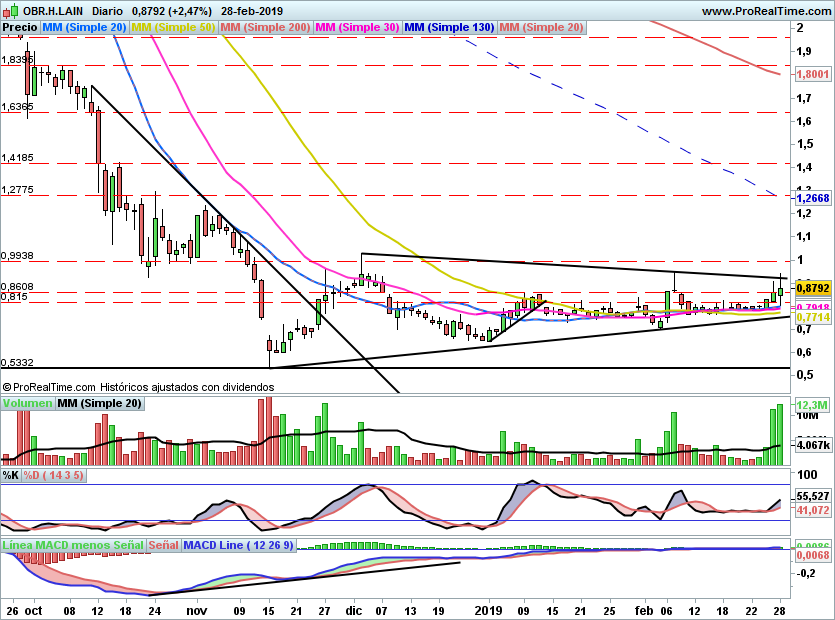This screenshot has height=620, width=835.
Task: Select the Volumen panel label
Action: coord(27,403)
